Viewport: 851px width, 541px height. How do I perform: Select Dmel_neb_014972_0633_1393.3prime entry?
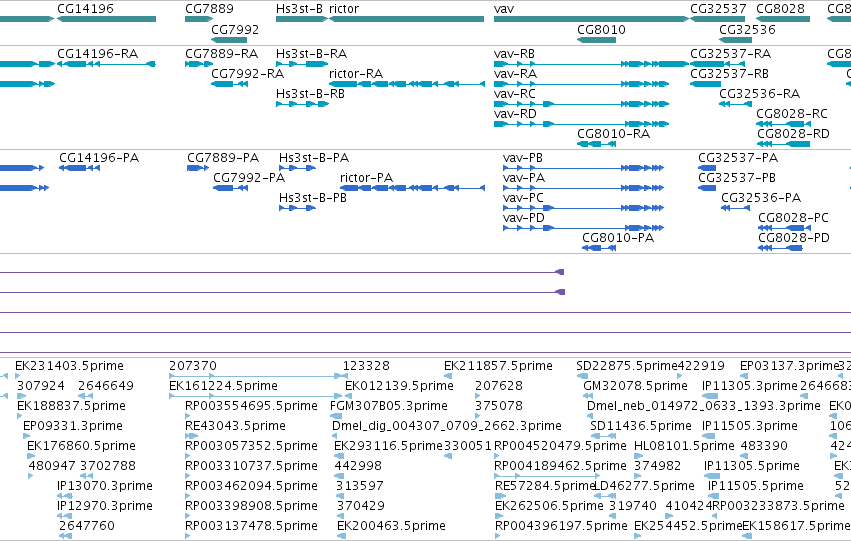coord(704,406)
